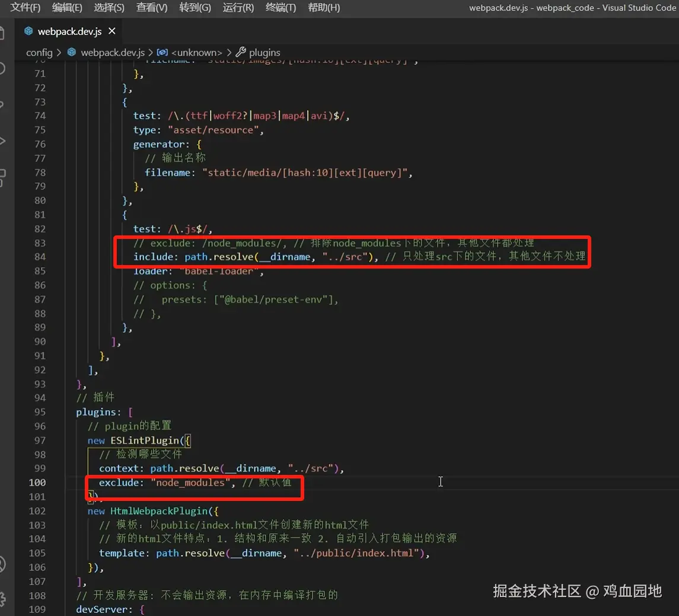Viewport: 679px width, 616px height.
Task: Close the webpack.dev.js tab
Action: coord(112,31)
